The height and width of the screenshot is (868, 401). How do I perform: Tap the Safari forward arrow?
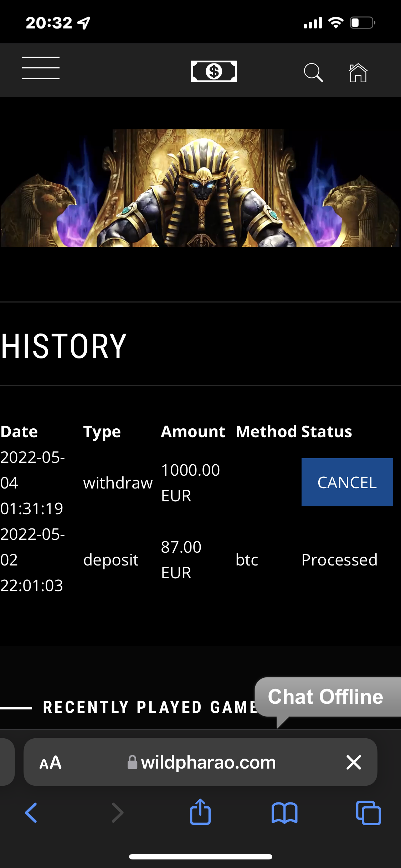point(117,813)
